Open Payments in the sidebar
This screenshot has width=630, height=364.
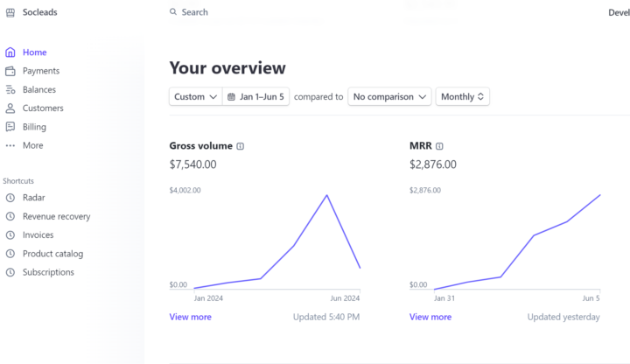41,71
